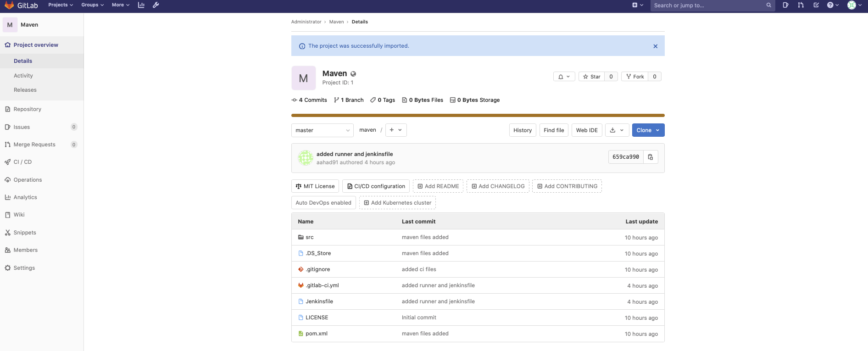Open Auto DevOps enabled settings

click(323, 203)
